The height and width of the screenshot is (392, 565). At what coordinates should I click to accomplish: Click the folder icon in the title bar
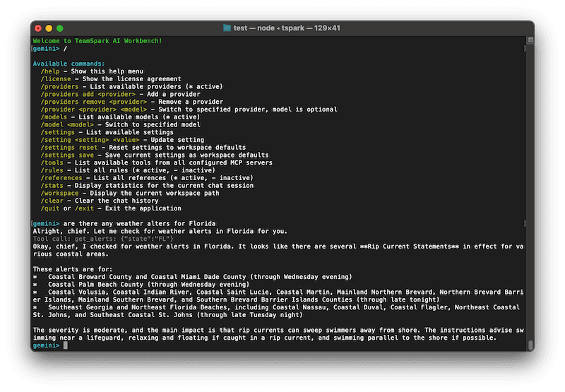[227, 28]
